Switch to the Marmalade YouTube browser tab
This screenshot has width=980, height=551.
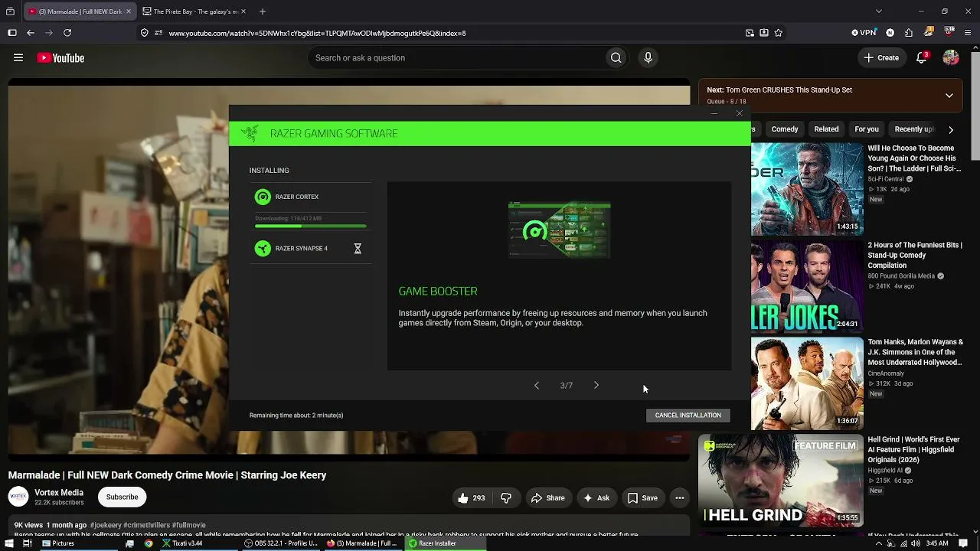point(80,11)
